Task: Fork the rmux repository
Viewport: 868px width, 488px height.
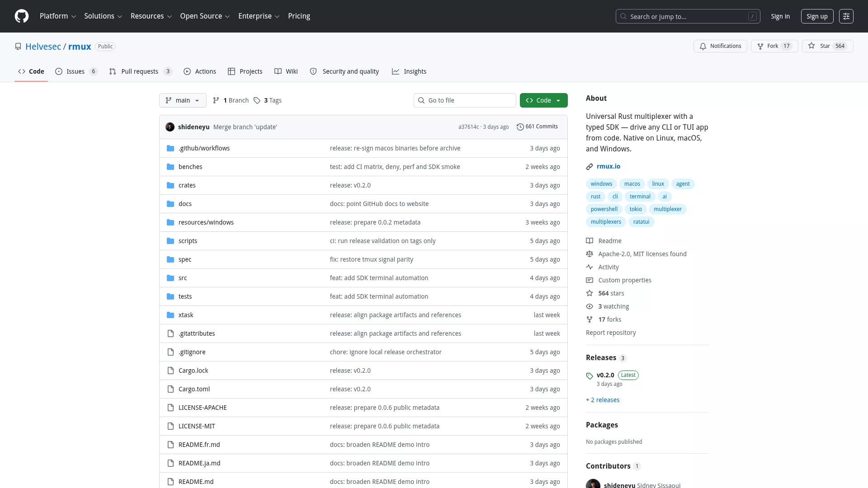Action: click(x=774, y=46)
